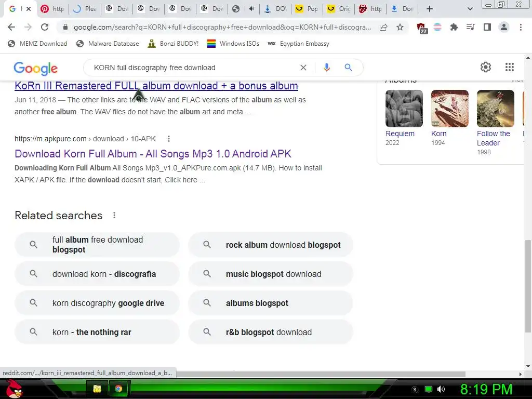This screenshot has height=399, width=532.
Task: Search 'full album free download blogspot'
Action: coord(97,245)
